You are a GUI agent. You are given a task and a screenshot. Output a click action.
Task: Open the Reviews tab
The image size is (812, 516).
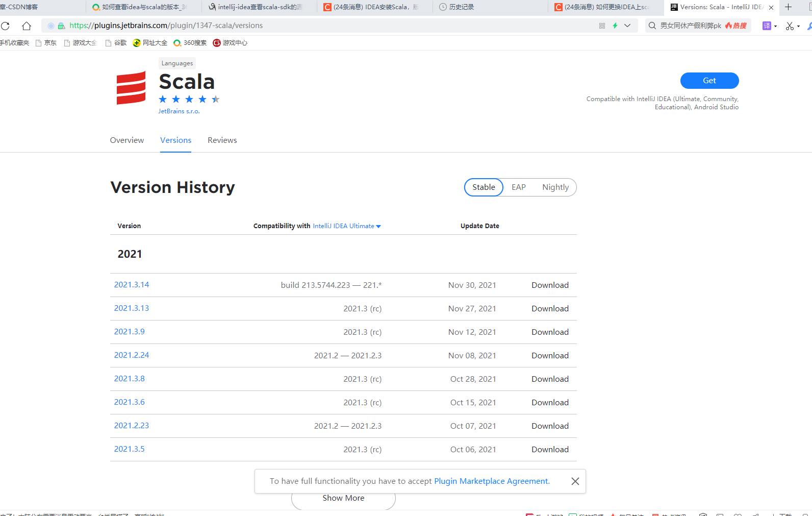pos(222,140)
